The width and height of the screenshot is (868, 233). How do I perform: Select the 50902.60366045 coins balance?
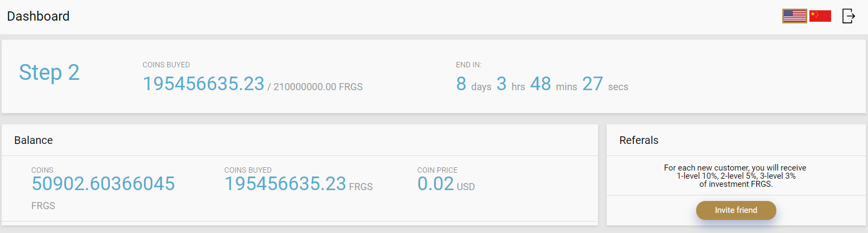[x=103, y=184]
